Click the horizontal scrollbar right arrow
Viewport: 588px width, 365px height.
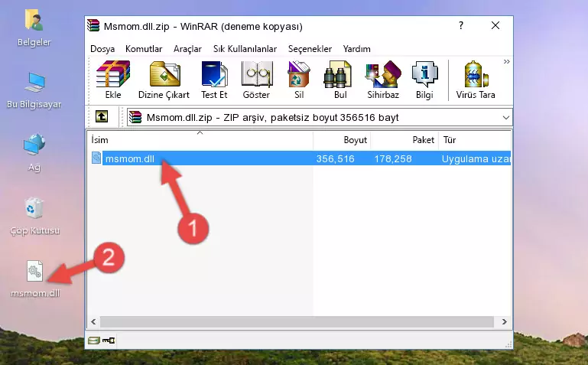505,322
